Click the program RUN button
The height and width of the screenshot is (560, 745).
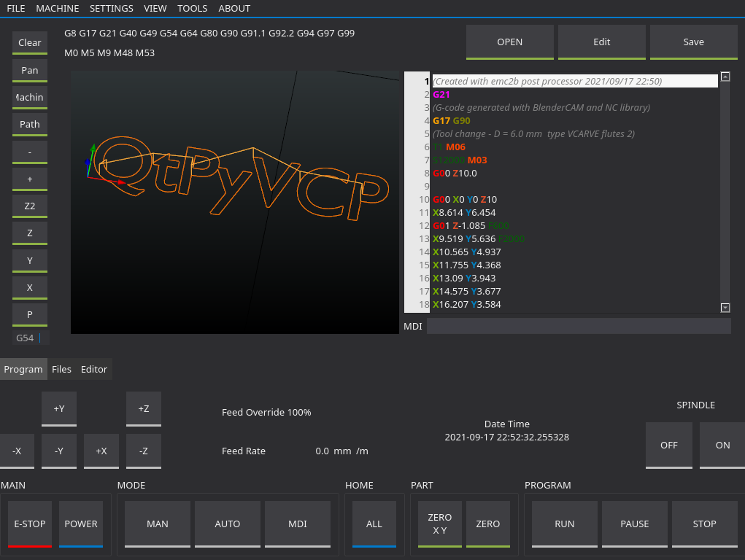565,524
